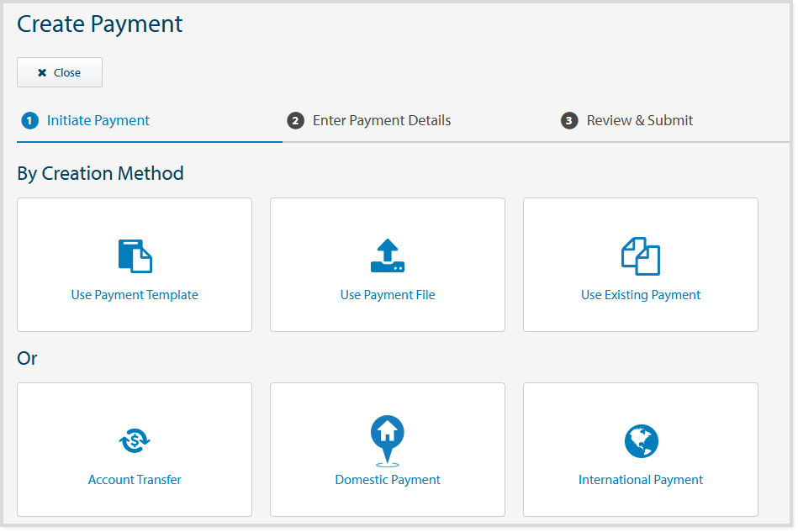Screen dimensions: 798x532
Task: Select the house pin Domestic Payment icon
Action: coord(388,439)
